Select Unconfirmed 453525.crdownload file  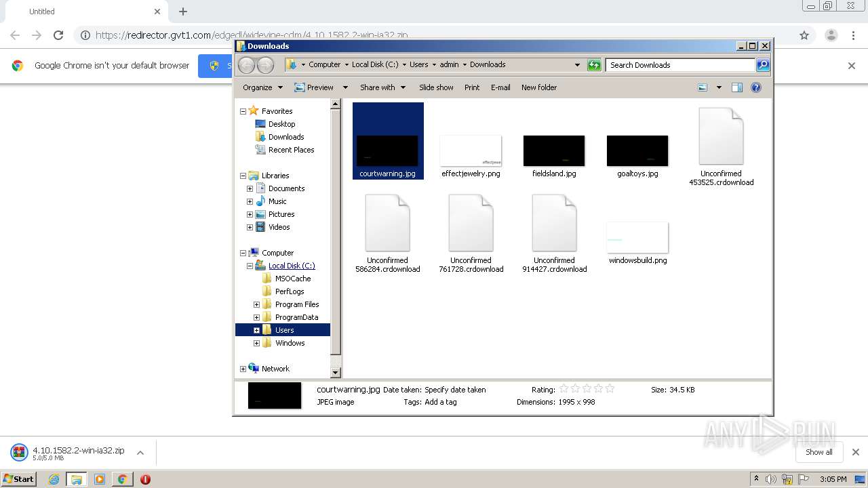click(x=721, y=146)
